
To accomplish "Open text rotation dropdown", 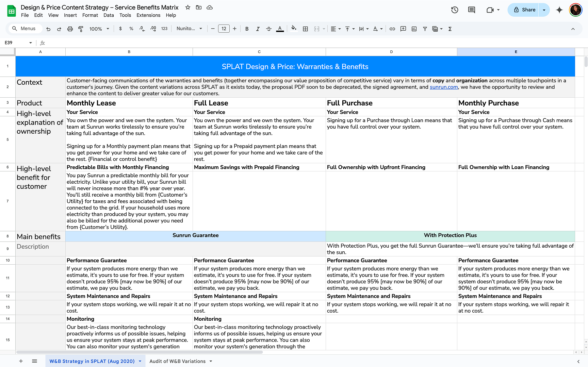I will 378,29.
